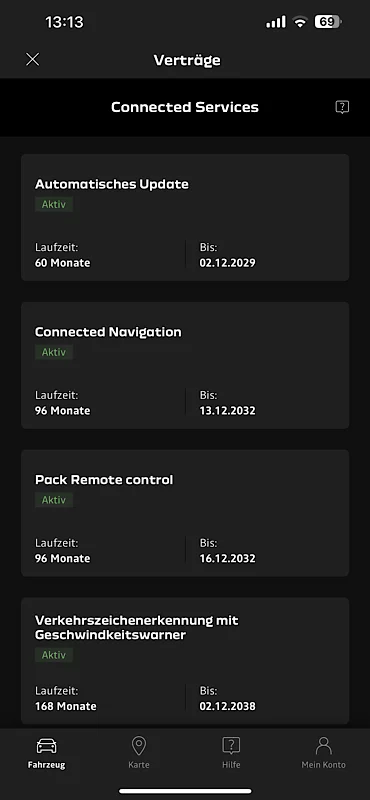The height and width of the screenshot is (800, 370).
Task: Tap the clock showing 13:13
Action: click(64, 22)
